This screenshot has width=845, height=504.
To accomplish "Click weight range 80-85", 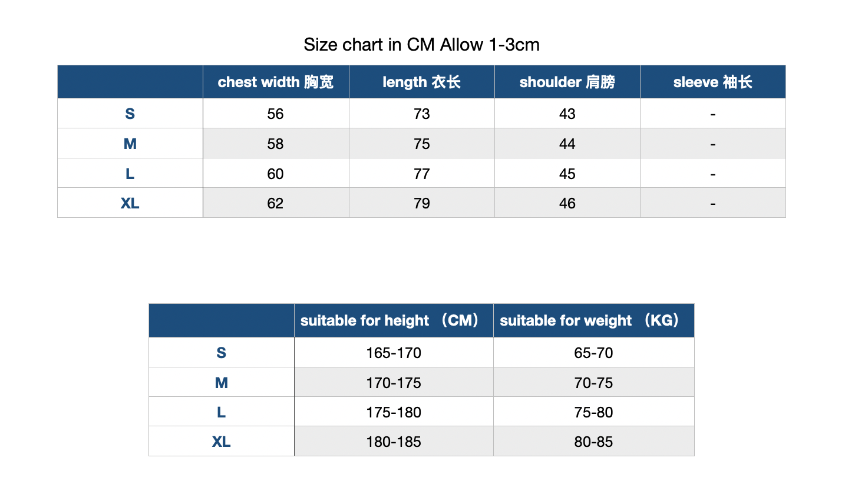I will pyautogui.click(x=593, y=442).
